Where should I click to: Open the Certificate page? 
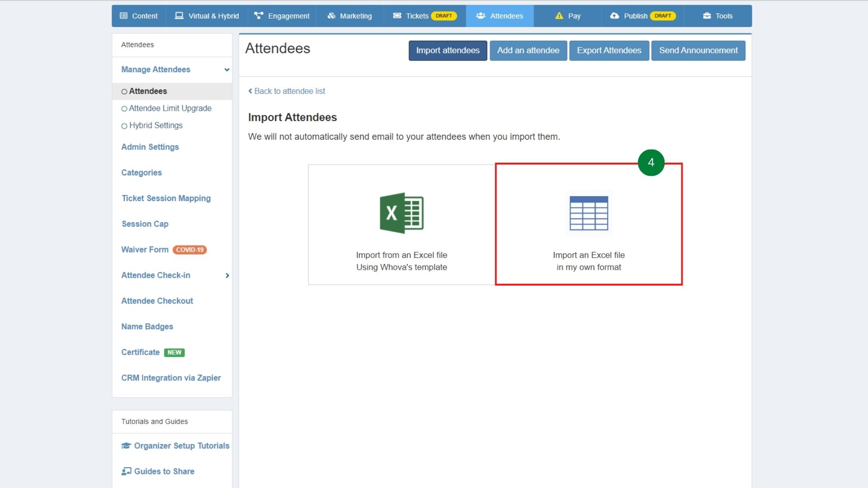[x=140, y=352]
